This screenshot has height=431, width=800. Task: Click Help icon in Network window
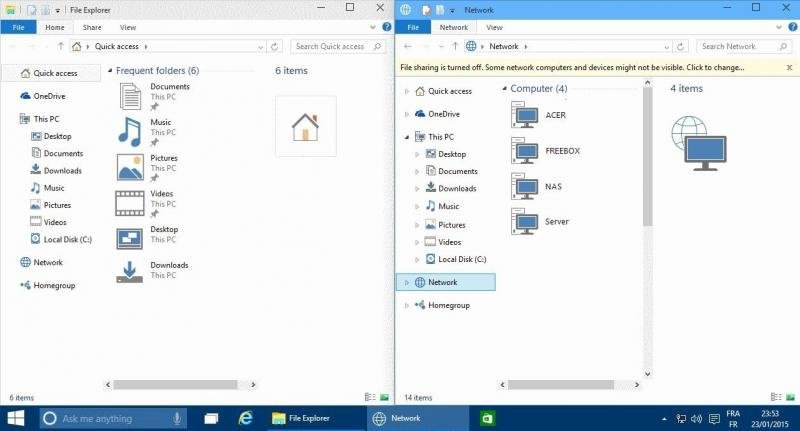794,27
